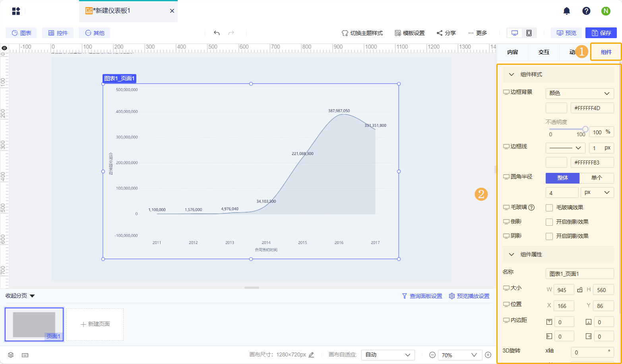Zoom out with the minus icon
The width and height of the screenshot is (622, 364).
click(432, 355)
